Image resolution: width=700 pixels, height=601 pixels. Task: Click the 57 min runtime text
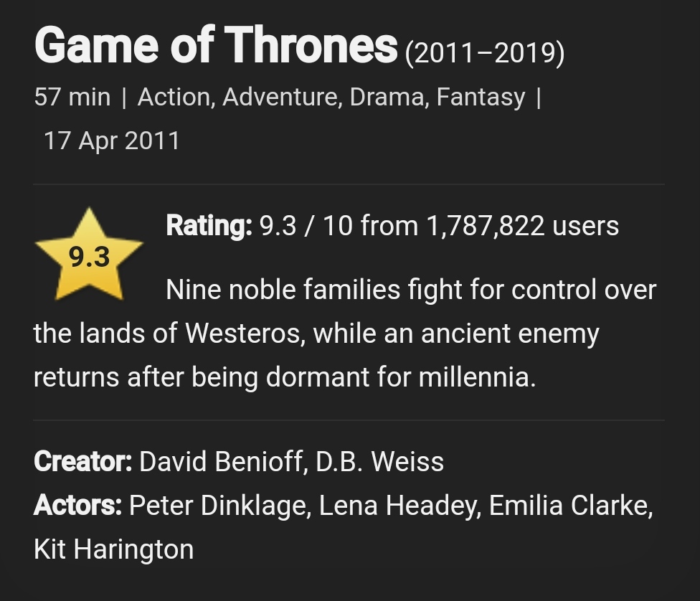point(72,97)
